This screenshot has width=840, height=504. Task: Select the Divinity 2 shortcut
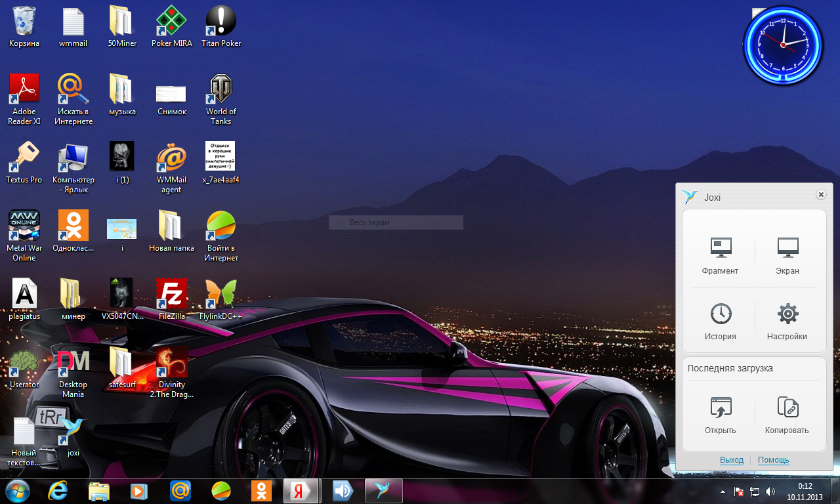pos(172,373)
